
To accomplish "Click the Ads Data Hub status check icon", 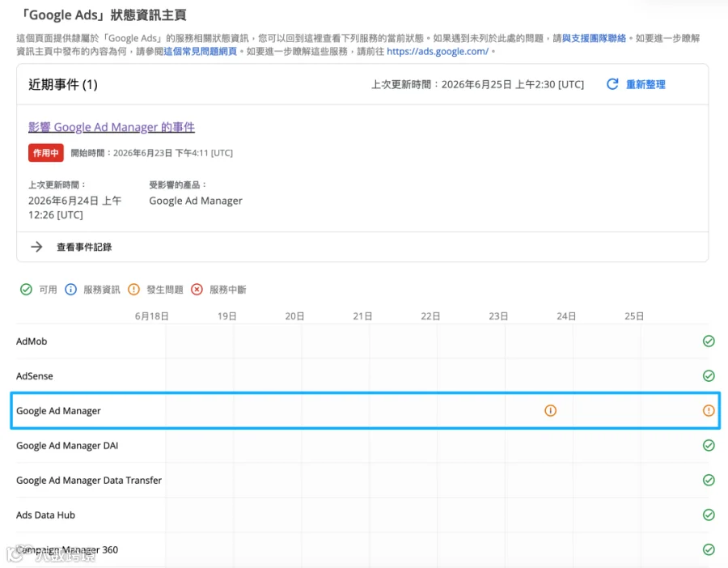I will pyautogui.click(x=709, y=515).
